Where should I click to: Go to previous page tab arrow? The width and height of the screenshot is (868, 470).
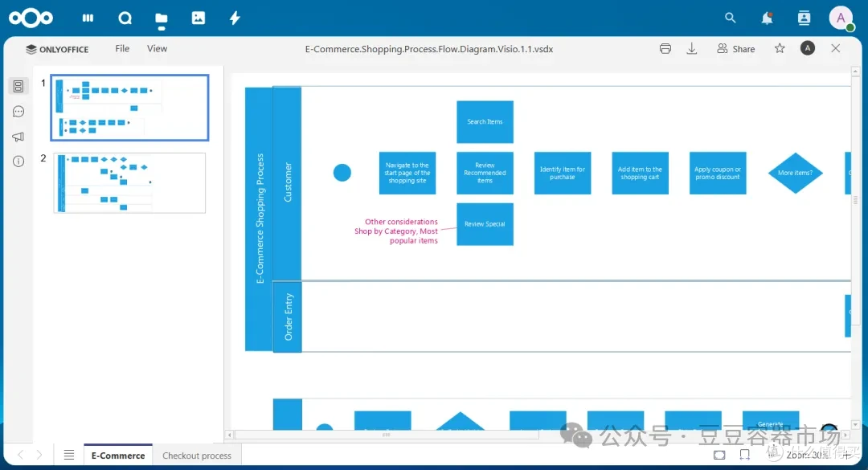pos(20,455)
